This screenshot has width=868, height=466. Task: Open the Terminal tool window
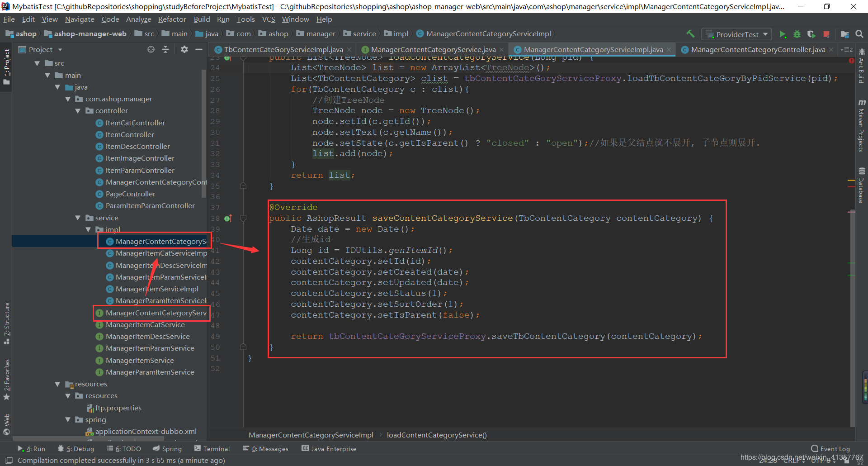point(212,449)
